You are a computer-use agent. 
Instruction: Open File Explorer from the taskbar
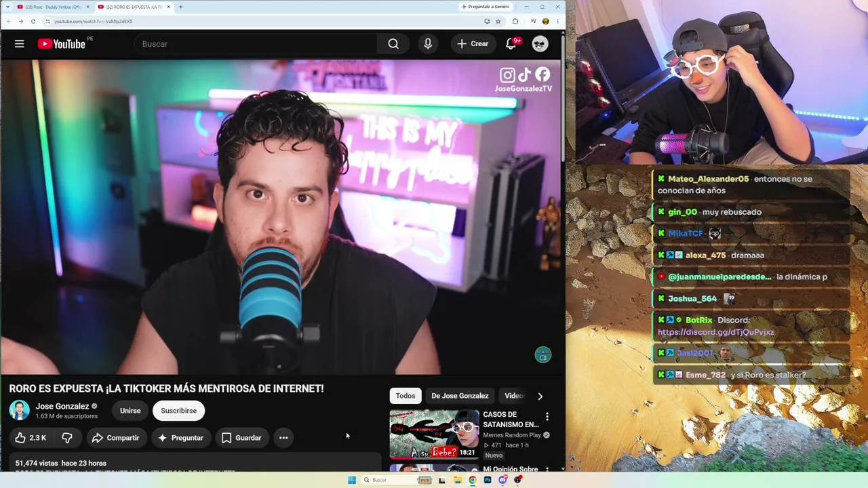tap(458, 480)
